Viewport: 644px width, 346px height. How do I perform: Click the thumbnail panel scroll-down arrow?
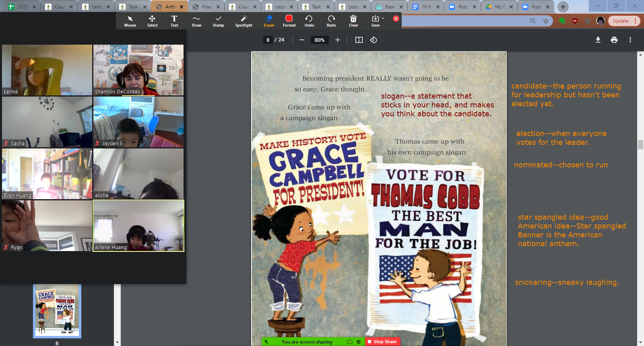pos(117,342)
